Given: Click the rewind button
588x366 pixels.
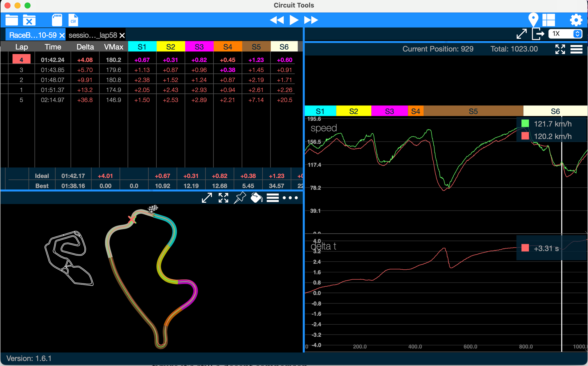Looking at the screenshot, I should [x=277, y=20].
